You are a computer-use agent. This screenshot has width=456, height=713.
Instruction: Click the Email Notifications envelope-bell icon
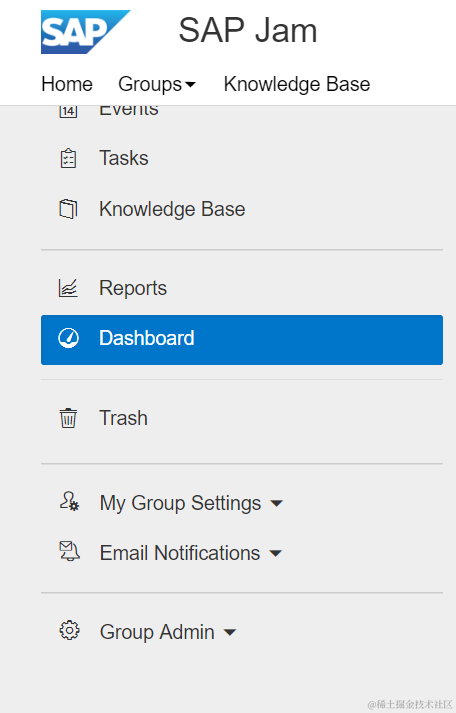(69, 551)
